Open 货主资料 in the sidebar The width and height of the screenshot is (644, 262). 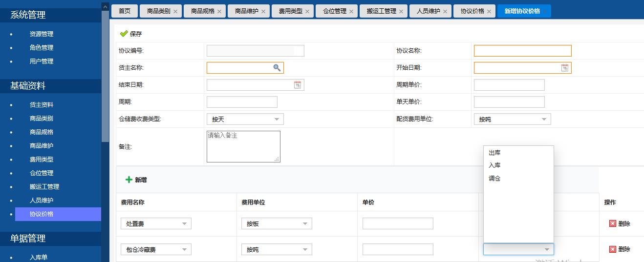tap(42, 105)
